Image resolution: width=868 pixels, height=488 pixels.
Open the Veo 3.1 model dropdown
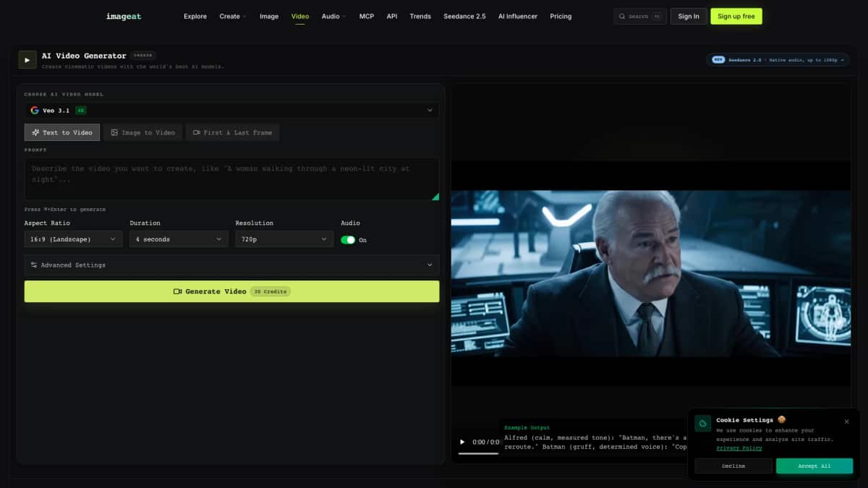[231, 111]
